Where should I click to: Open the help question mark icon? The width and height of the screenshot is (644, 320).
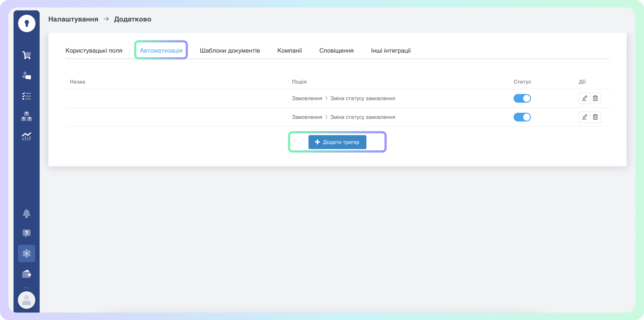[x=27, y=233]
